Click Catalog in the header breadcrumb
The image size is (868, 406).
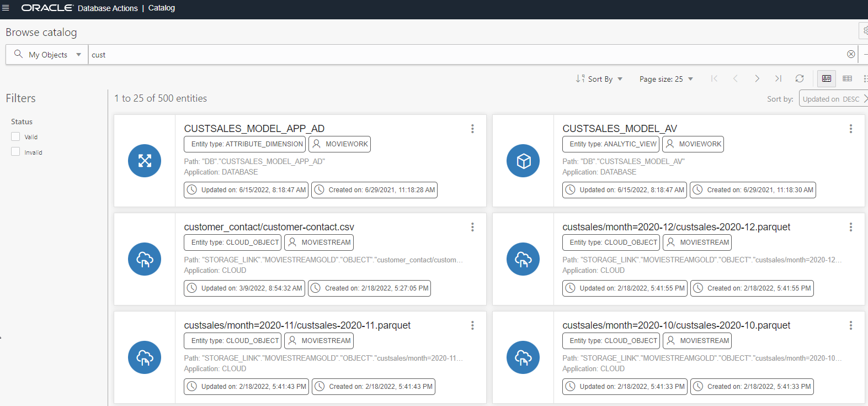tap(162, 8)
